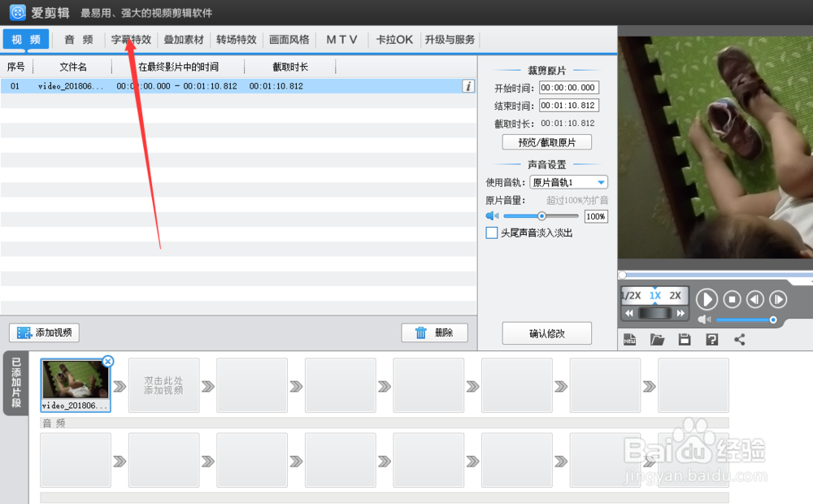Click the 预览/截取原片 button
Screen dimensions: 813x504
547,142
